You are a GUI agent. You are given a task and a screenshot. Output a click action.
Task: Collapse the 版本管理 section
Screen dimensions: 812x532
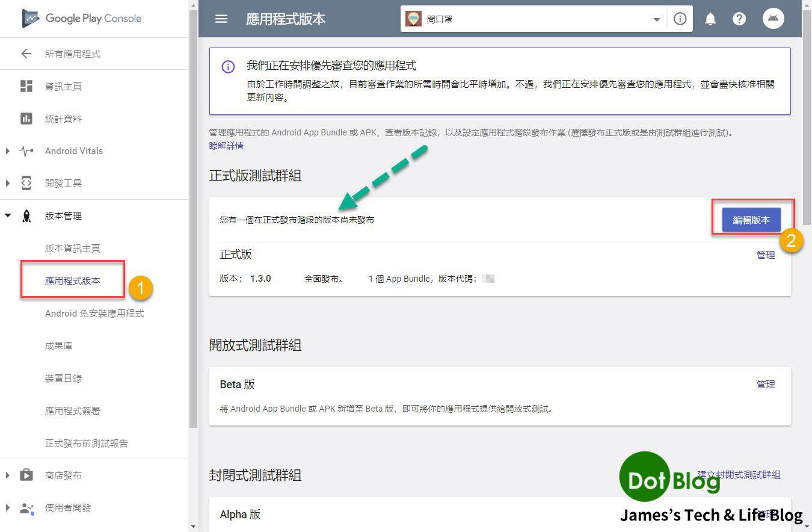coord(8,215)
